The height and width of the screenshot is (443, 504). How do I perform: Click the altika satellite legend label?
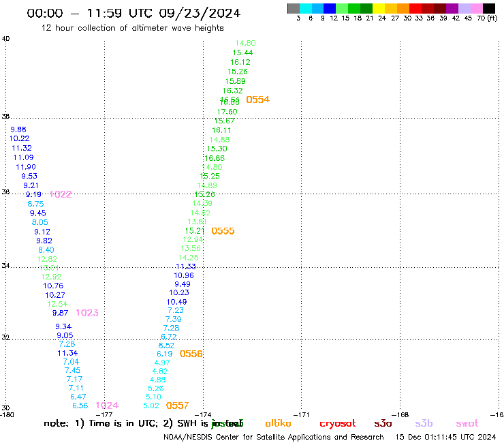[x=278, y=424]
